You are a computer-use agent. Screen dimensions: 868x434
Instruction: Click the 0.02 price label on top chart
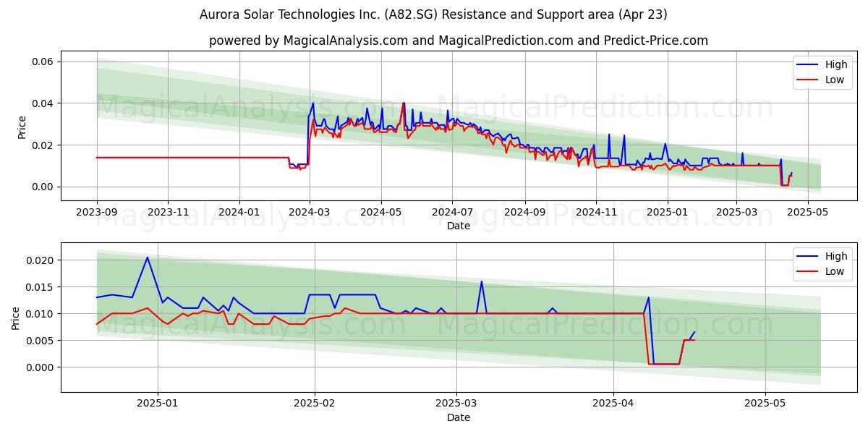tap(43, 145)
